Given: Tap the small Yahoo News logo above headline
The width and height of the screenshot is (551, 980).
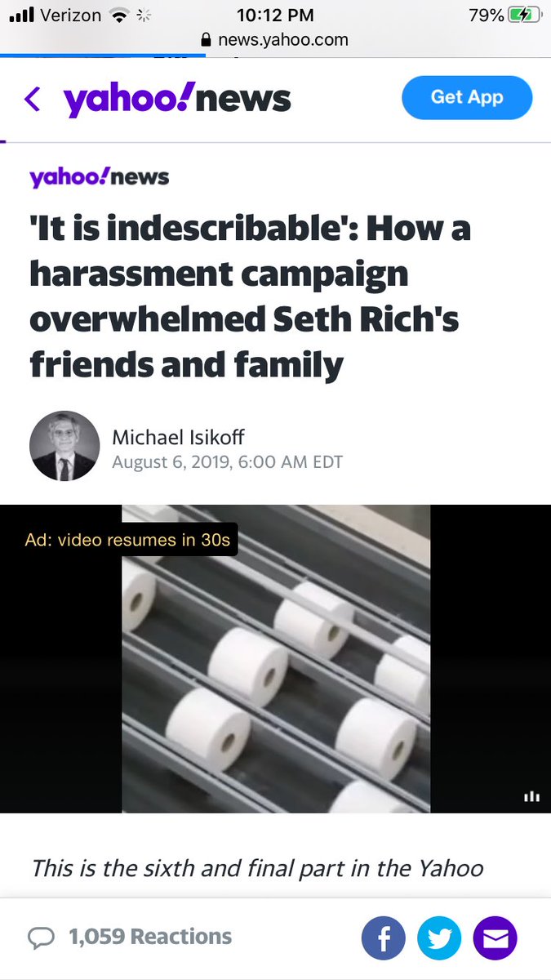Looking at the screenshot, I should pyautogui.click(x=100, y=177).
